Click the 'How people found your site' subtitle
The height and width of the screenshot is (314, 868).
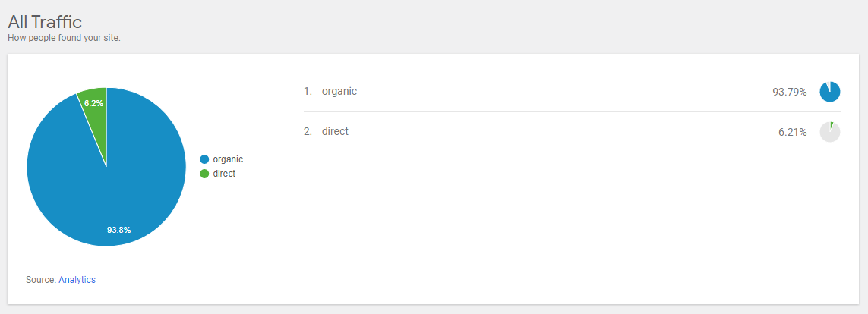coord(65,39)
